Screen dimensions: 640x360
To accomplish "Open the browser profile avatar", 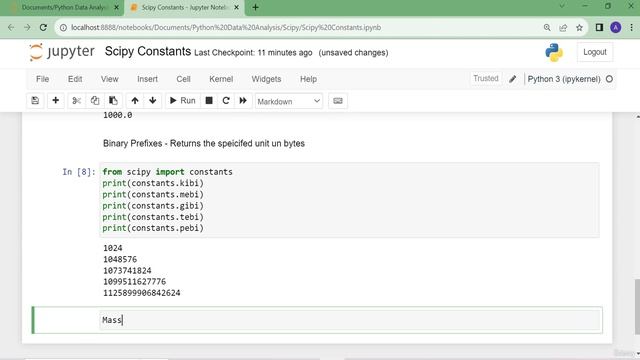I will [616, 27].
